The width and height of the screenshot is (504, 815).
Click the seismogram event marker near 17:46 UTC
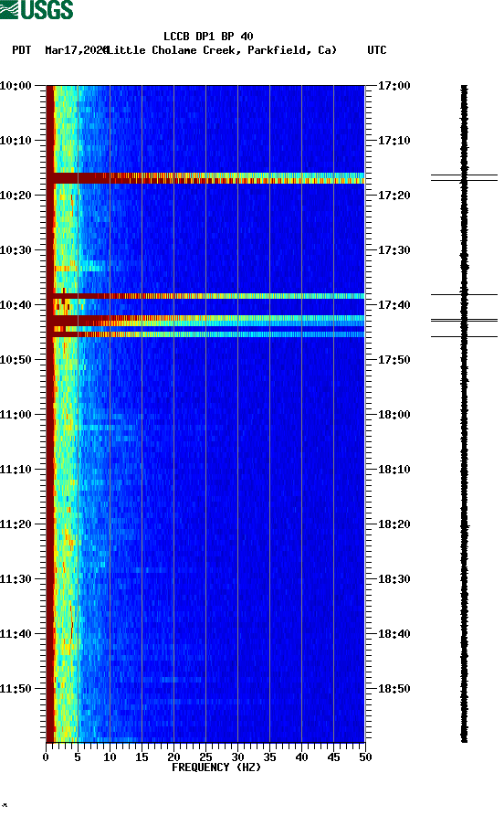click(464, 337)
